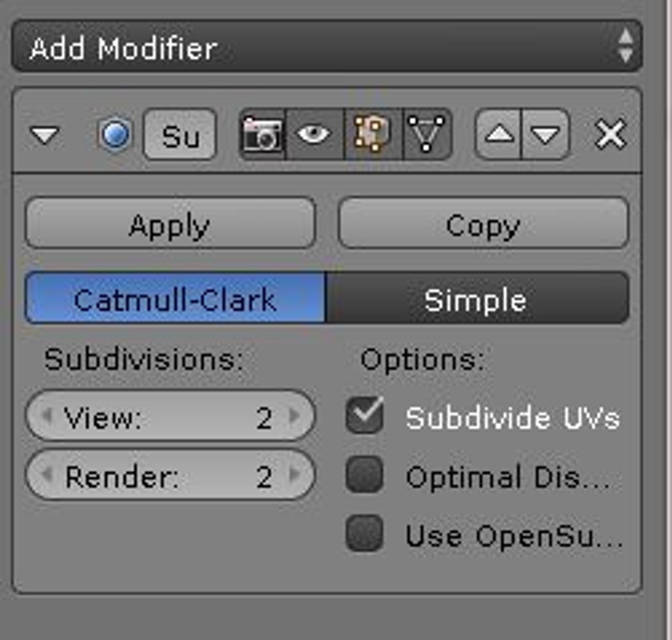Viewport: 672px width, 640px height.
Task: Switch to Simple subdivision type
Action: click(476, 299)
